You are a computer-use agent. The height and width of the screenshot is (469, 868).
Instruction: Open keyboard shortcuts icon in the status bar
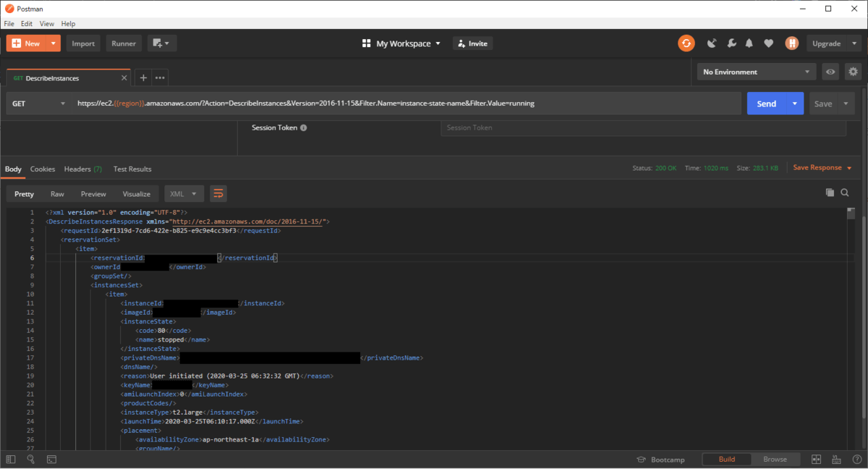coord(836,459)
